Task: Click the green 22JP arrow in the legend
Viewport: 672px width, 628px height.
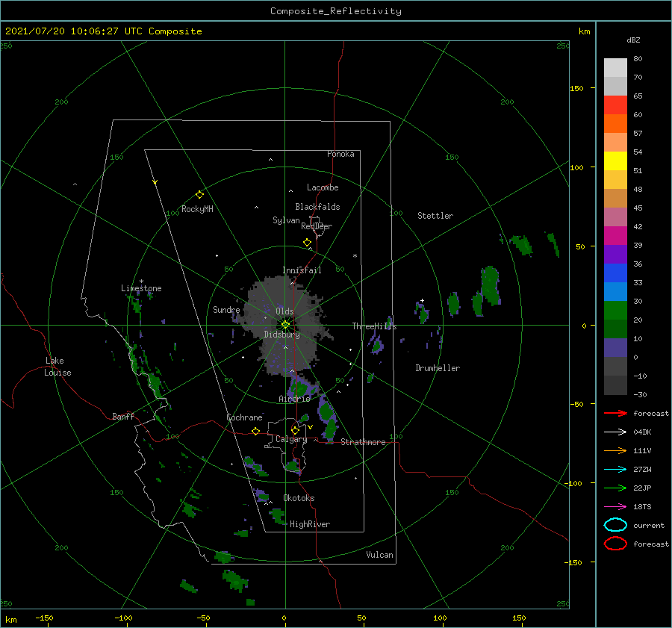Action: (615, 488)
